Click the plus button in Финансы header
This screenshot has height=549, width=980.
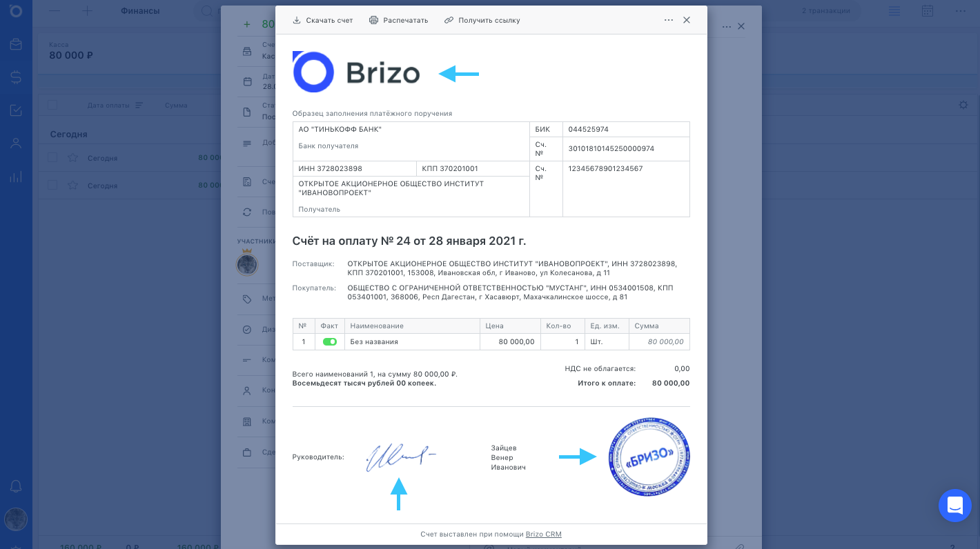pos(87,11)
